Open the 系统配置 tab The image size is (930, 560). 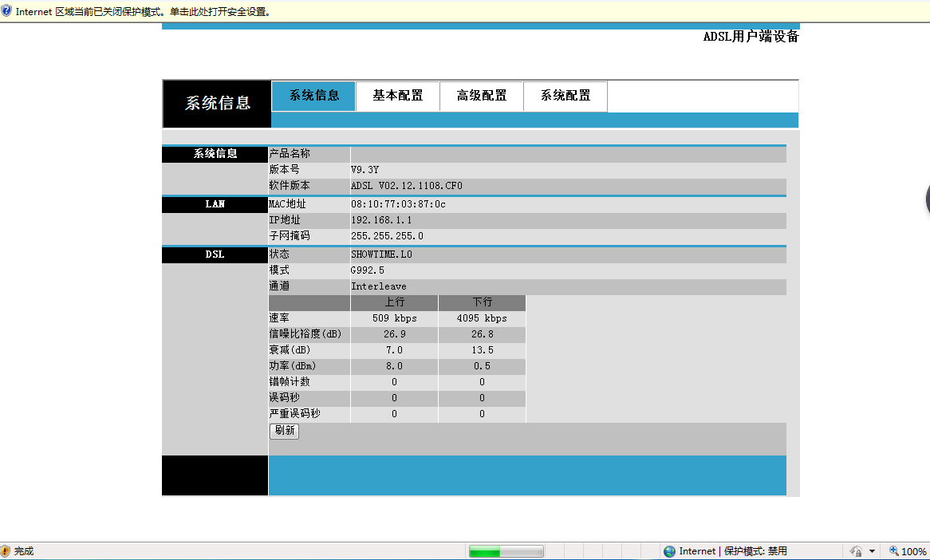pos(565,96)
